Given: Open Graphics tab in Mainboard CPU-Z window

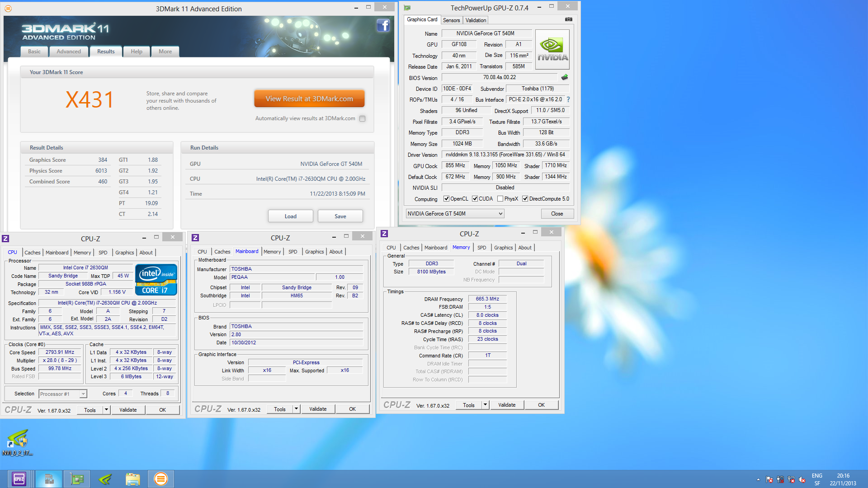Looking at the screenshot, I should coord(314,252).
